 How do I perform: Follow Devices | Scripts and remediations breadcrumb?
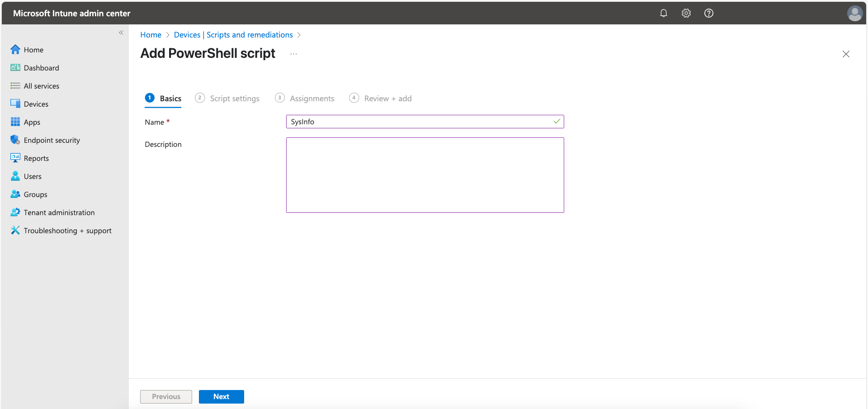[x=233, y=35]
